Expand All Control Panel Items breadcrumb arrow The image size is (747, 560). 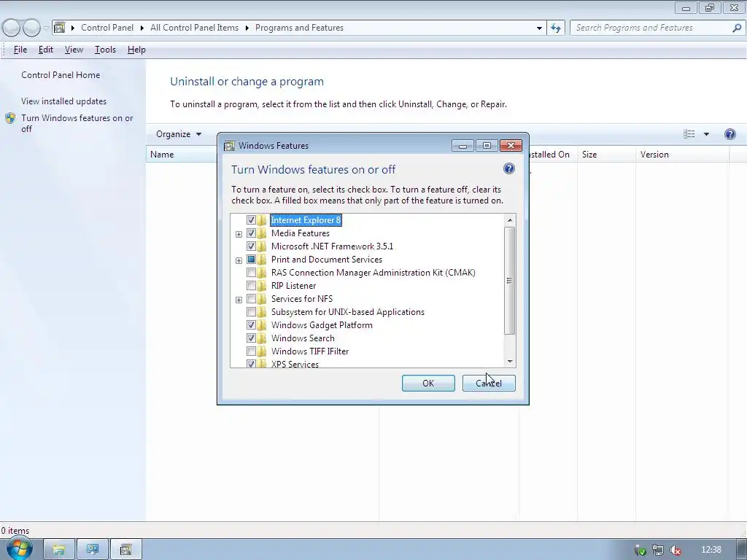tap(247, 28)
